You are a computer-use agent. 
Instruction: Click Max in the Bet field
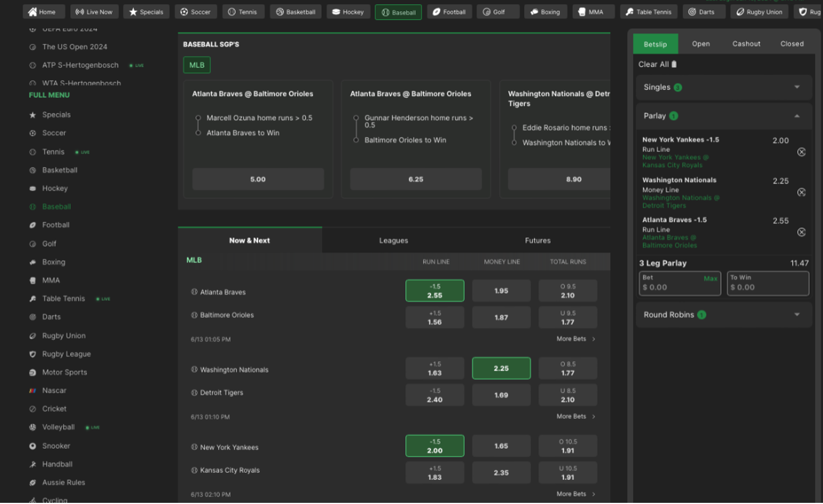[710, 278]
